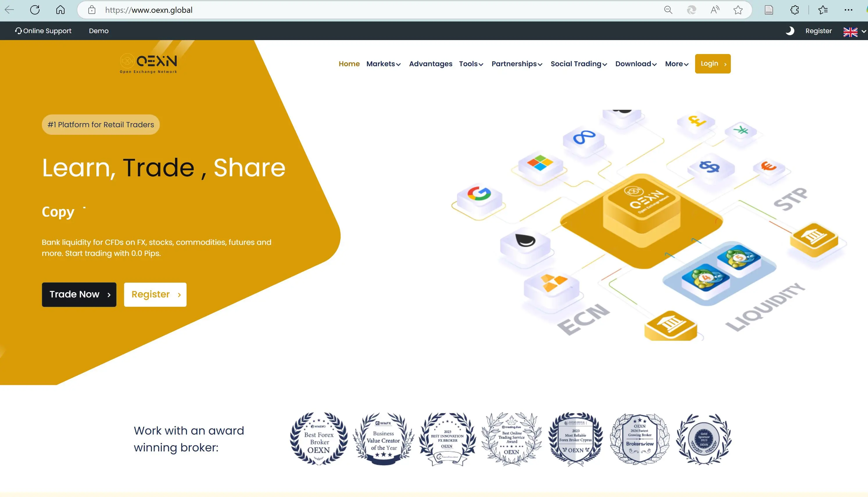Add page to favorites star icon
The width and height of the screenshot is (868, 497).
[x=738, y=10]
